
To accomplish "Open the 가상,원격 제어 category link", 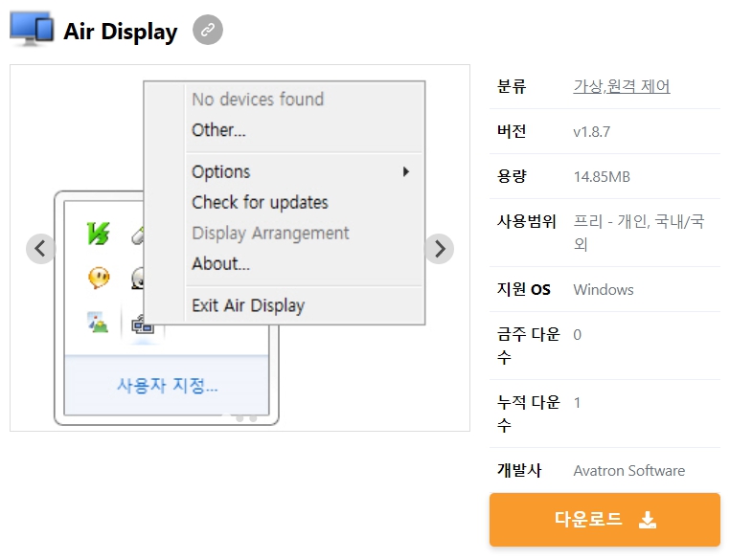I will click(x=622, y=86).
